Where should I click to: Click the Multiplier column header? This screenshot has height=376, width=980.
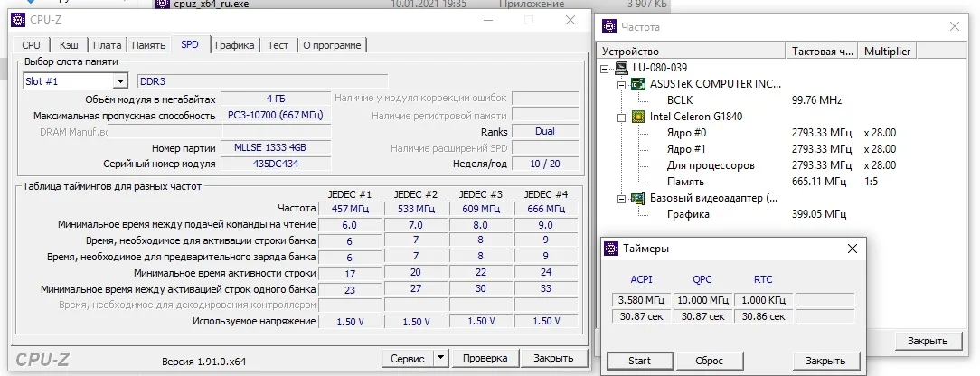887,52
